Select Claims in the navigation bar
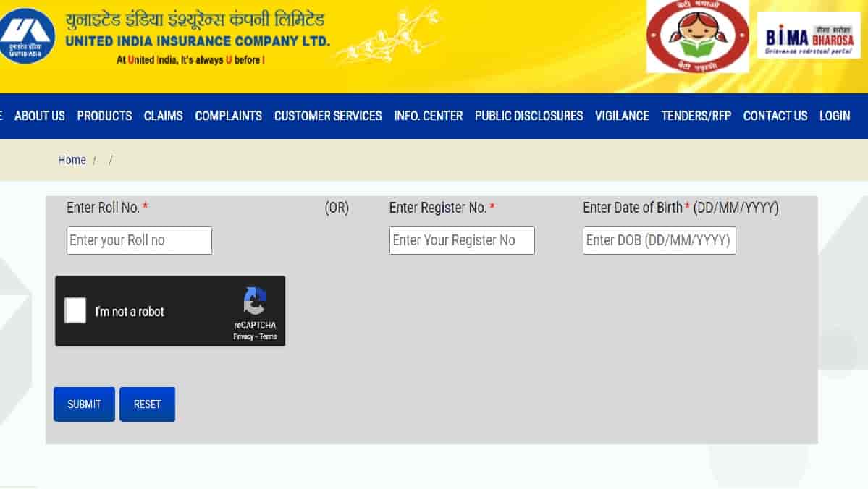868x489 pixels. click(x=163, y=116)
